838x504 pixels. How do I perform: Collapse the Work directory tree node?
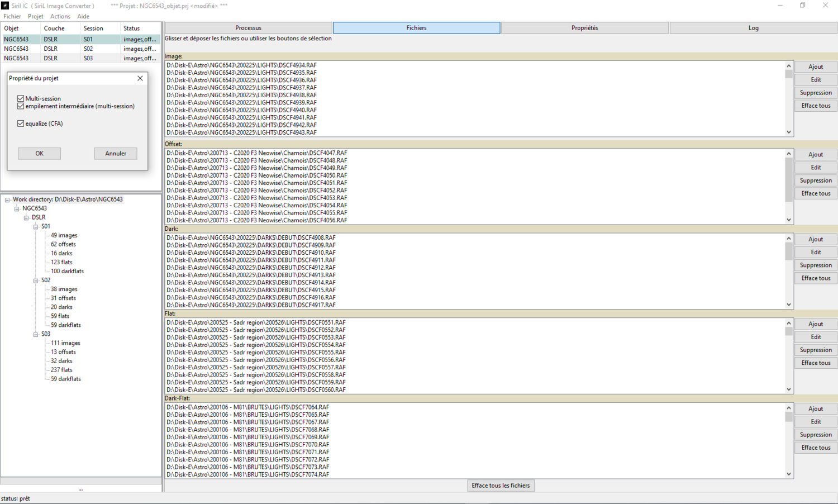point(7,199)
